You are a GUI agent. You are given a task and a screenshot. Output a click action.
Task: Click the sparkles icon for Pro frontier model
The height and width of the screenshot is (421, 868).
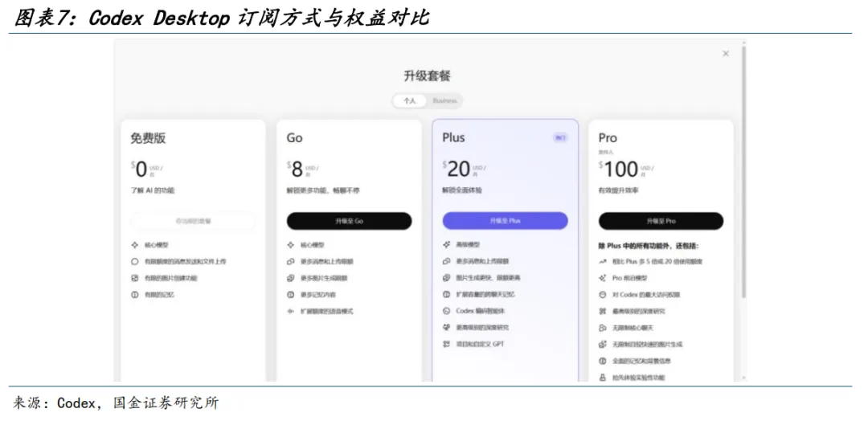pos(603,278)
